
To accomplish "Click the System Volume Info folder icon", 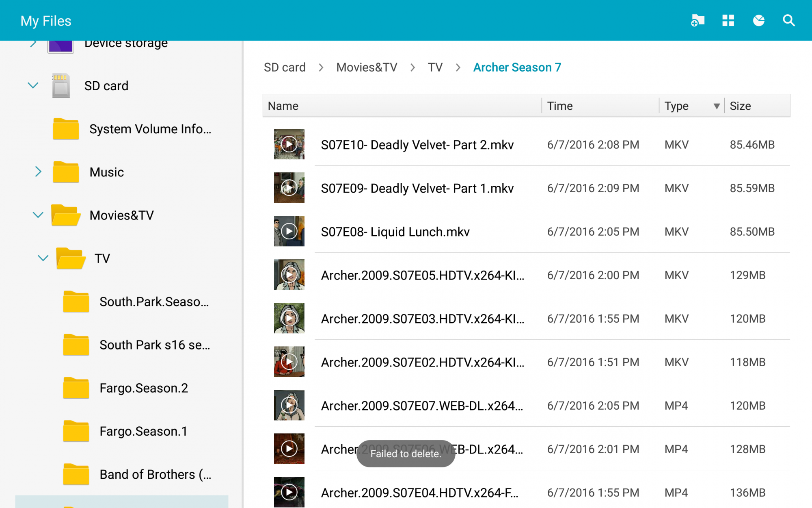I will (66, 129).
